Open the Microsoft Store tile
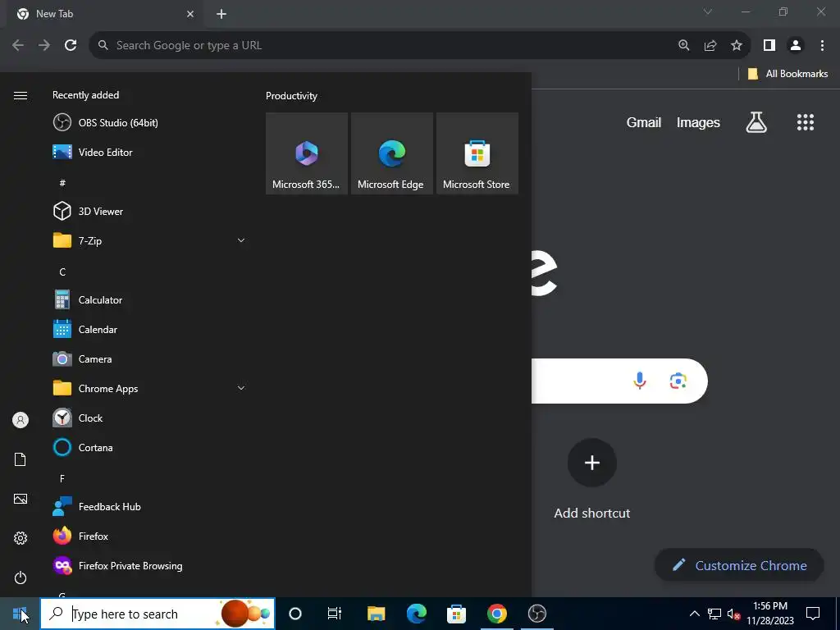 [477, 153]
